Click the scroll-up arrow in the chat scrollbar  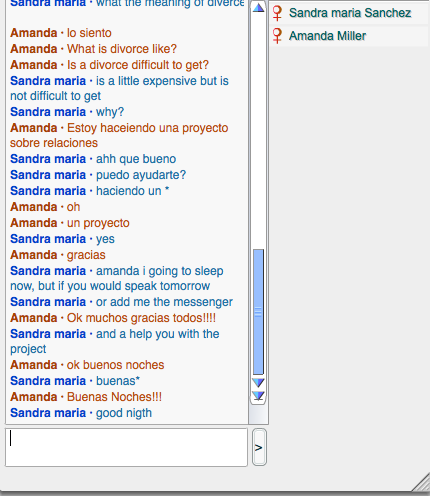(x=258, y=8)
